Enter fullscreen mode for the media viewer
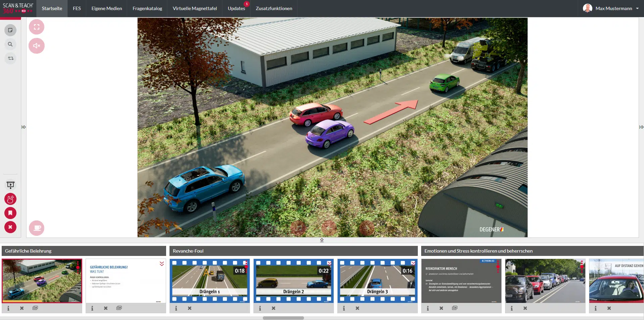The width and height of the screenshot is (644, 320). coord(37,27)
